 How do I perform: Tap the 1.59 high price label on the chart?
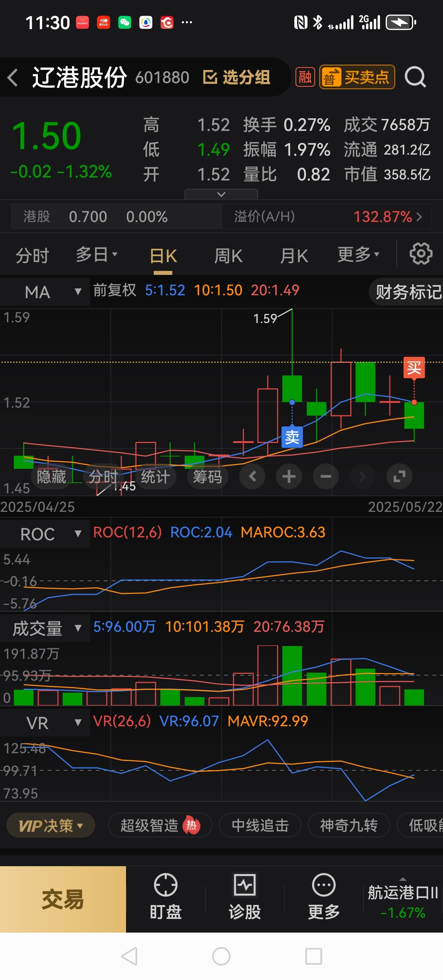pyautogui.click(x=265, y=318)
